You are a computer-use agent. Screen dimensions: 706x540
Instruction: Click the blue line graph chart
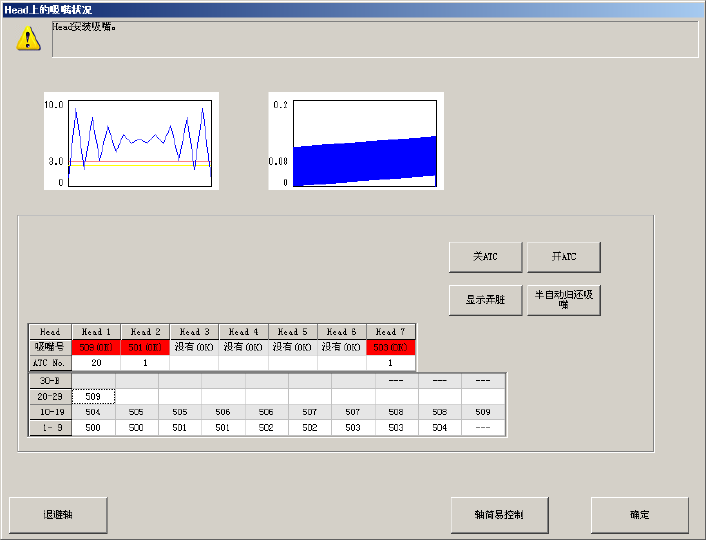point(131,141)
